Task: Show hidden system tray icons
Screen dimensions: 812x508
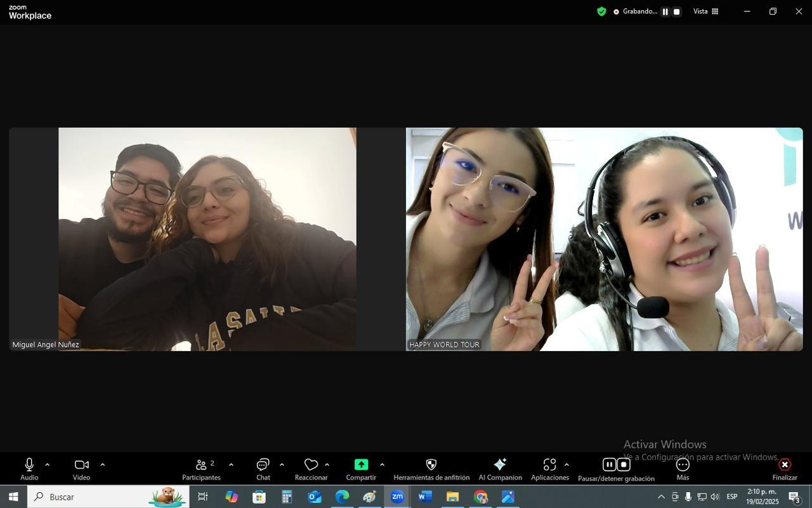Action: click(x=661, y=497)
